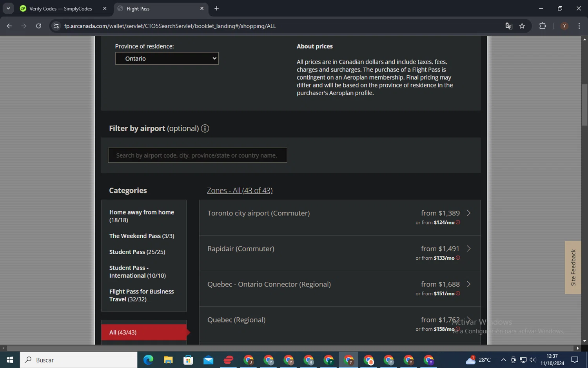Select The Weekend Pass category
This screenshot has width=588, height=368.
pyautogui.click(x=142, y=236)
